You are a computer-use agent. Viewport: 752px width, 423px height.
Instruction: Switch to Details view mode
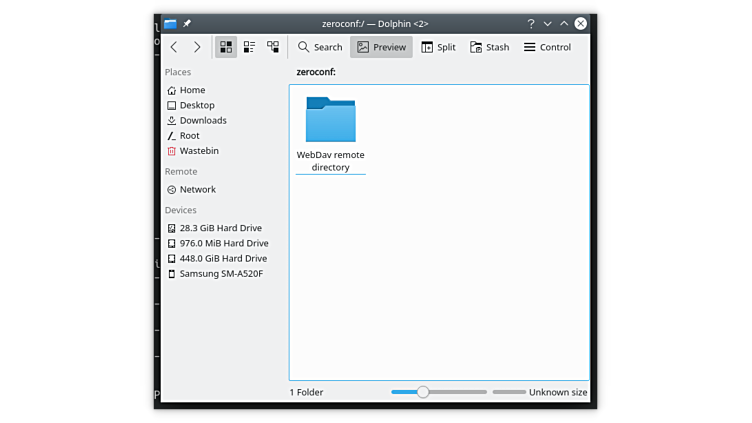pyautogui.click(x=273, y=47)
